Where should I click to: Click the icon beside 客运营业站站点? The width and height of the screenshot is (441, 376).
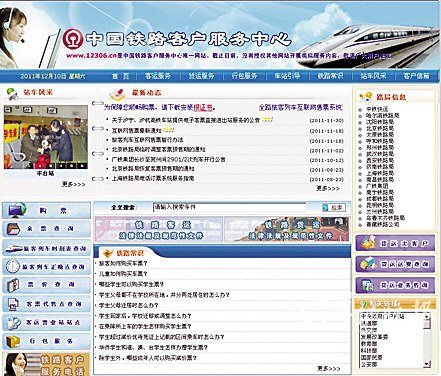coord(14,323)
